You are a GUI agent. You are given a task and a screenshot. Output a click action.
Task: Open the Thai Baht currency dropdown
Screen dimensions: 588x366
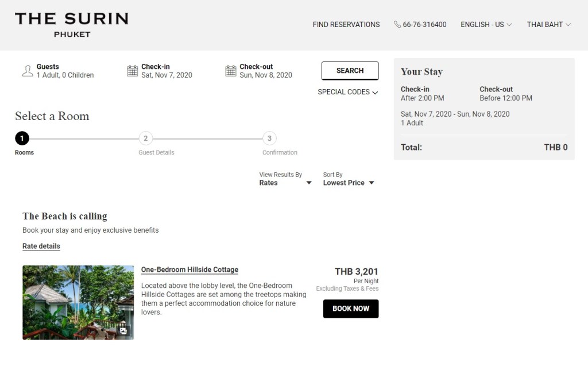tap(548, 25)
